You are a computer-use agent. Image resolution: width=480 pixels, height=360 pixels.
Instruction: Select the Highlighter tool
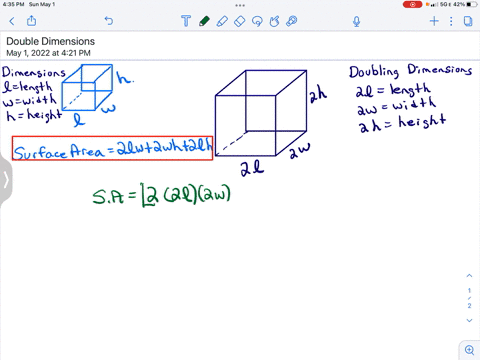[222, 21]
